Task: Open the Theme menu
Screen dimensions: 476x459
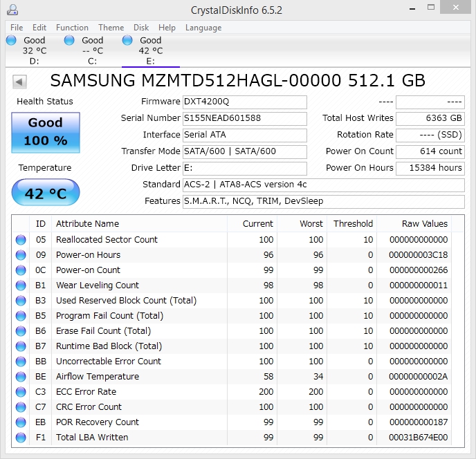Action: [111, 28]
